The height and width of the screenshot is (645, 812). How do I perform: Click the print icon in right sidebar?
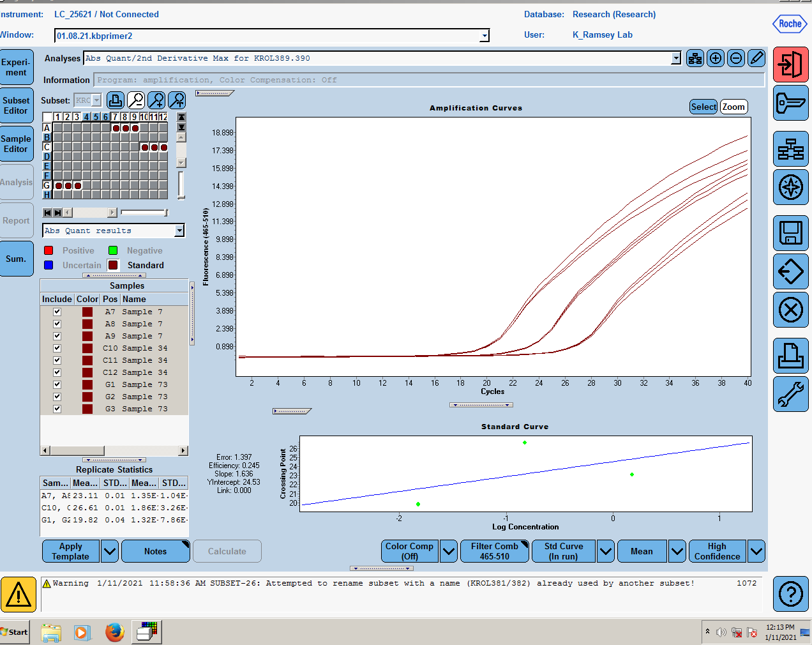[790, 355]
